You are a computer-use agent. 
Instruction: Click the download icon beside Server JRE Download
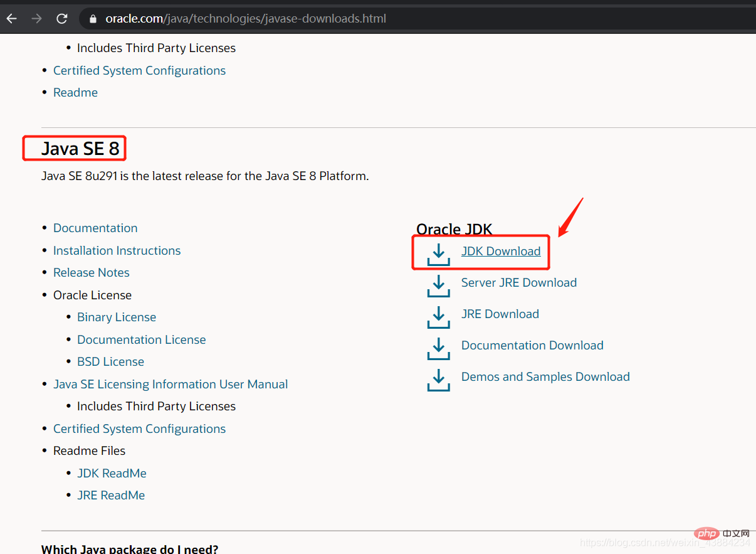pos(439,285)
